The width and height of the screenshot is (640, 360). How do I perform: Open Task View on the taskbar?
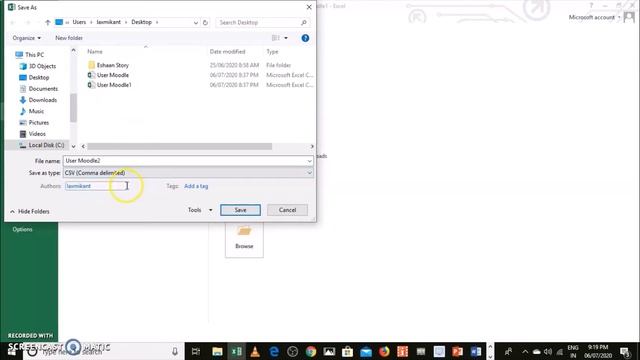[x=196, y=351]
